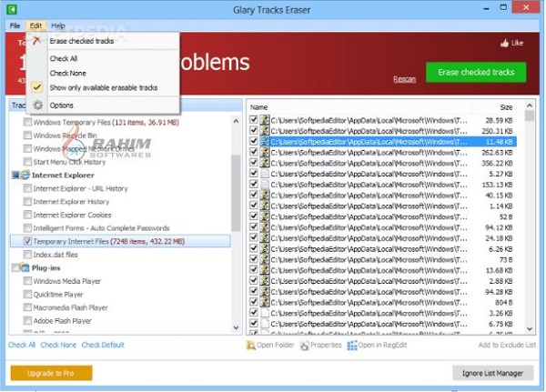Click file icon of the 356.22 KB row

(265, 163)
